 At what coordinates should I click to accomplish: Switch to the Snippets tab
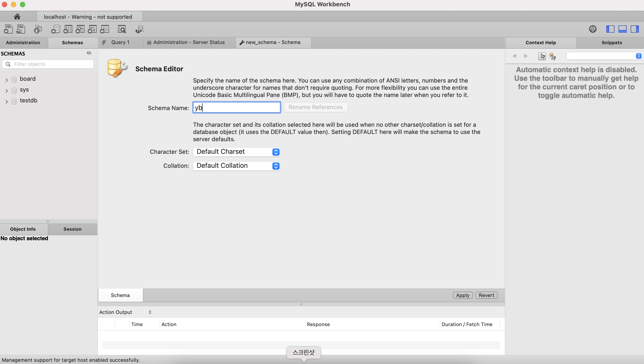click(612, 42)
